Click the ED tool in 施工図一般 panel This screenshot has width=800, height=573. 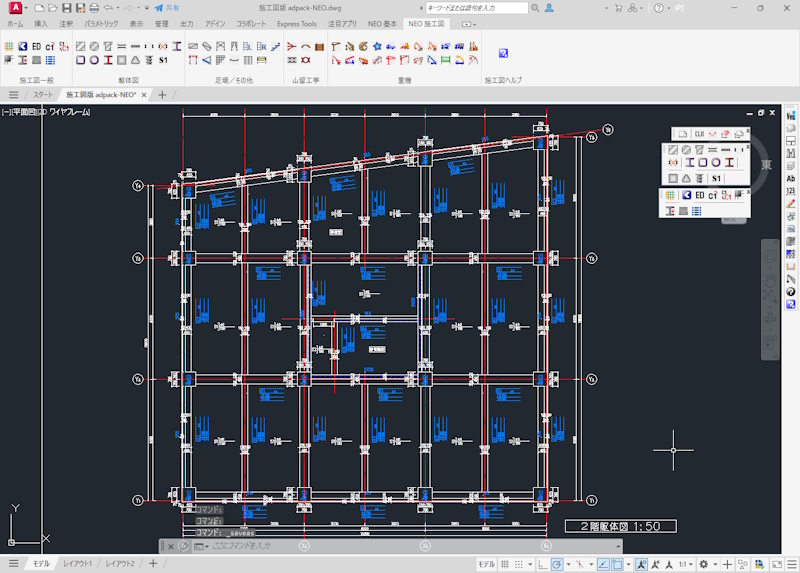(36, 46)
